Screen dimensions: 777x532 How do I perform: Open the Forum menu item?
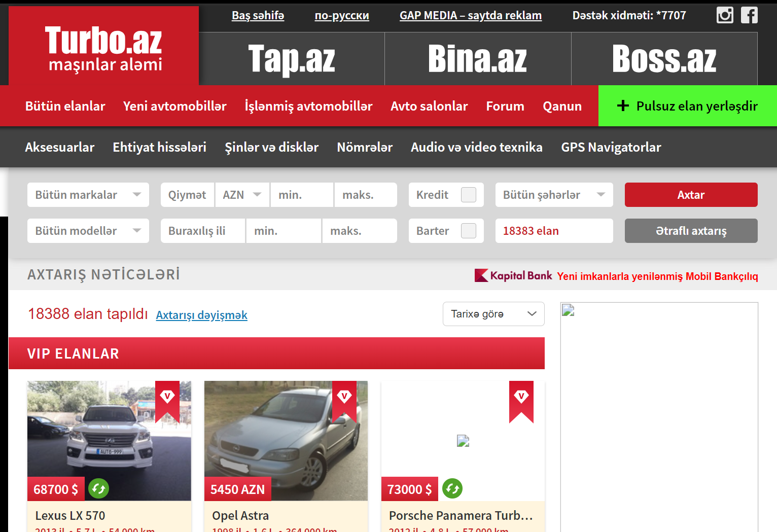[505, 106]
